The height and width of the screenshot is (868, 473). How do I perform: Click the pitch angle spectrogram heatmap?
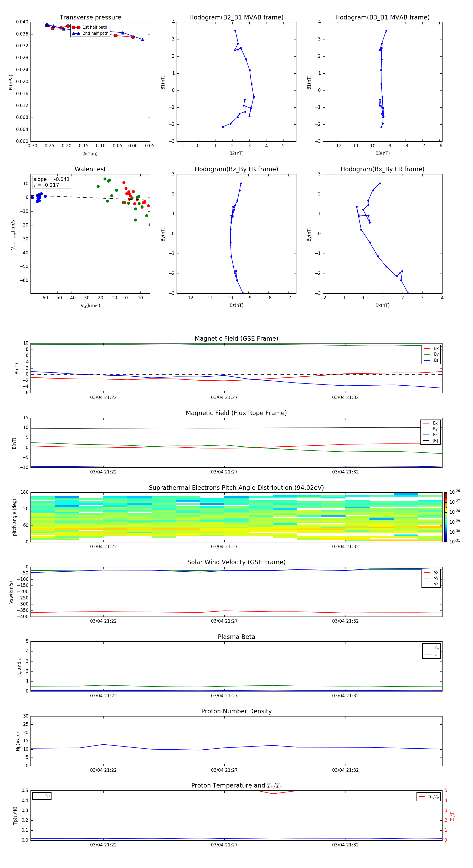coord(236,517)
